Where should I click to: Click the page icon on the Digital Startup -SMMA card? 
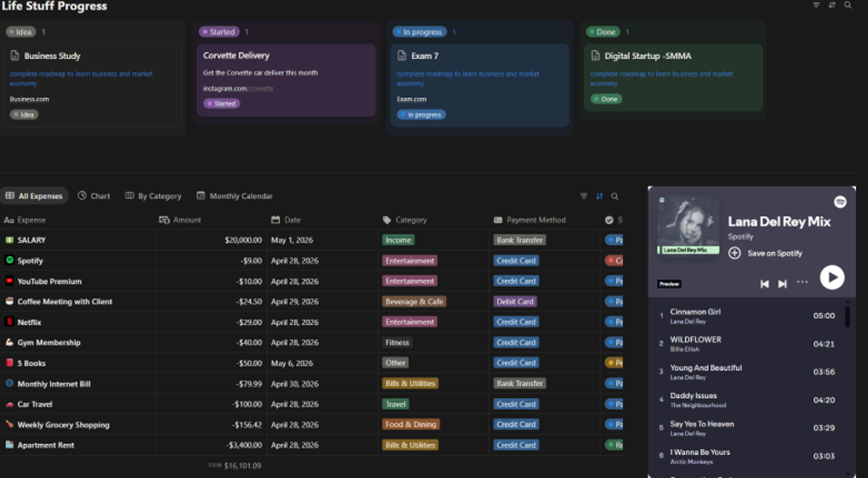pos(595,55)
